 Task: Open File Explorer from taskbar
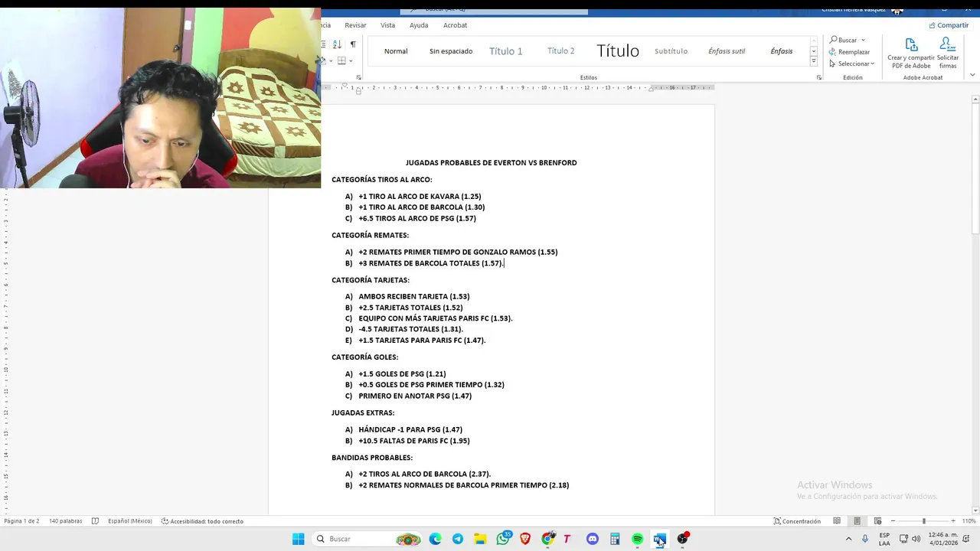click(x=480, y=539)
